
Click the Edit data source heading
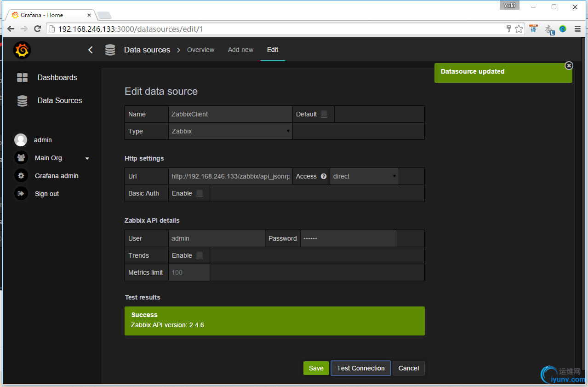pos(161,91)
